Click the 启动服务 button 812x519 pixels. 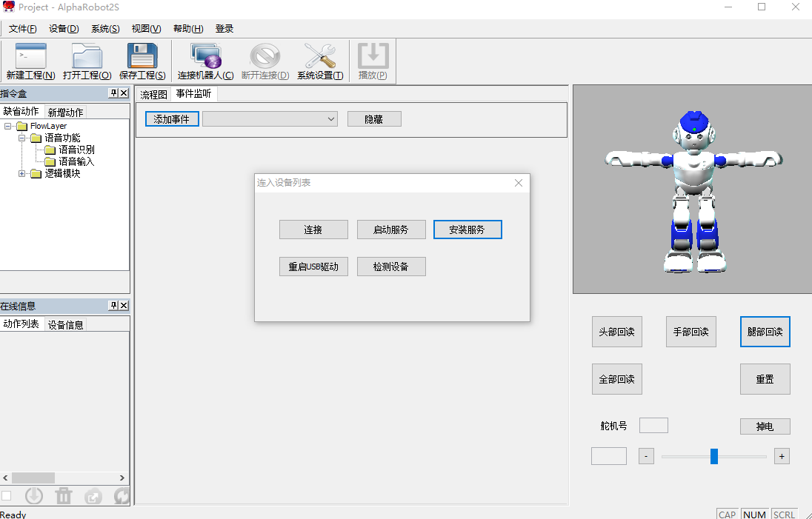point(391,230)
